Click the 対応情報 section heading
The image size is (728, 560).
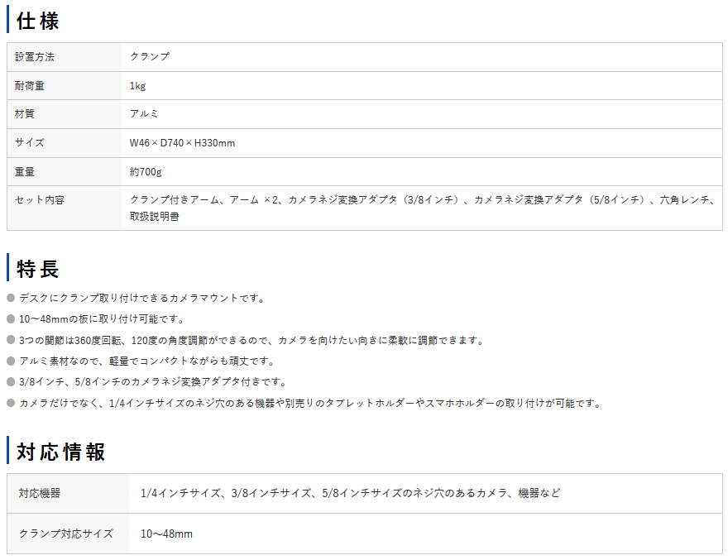pyautogui.click(x=61, y=452)
